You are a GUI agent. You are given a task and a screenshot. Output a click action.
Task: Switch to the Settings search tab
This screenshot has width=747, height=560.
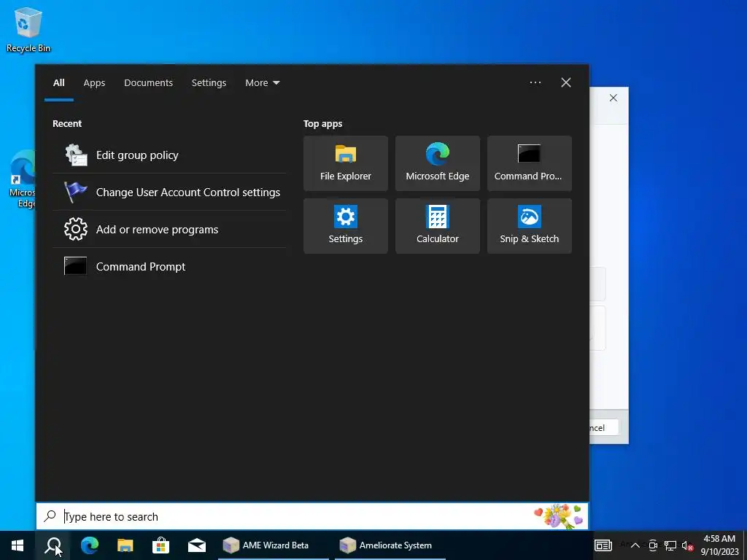(x=209, y=83)
